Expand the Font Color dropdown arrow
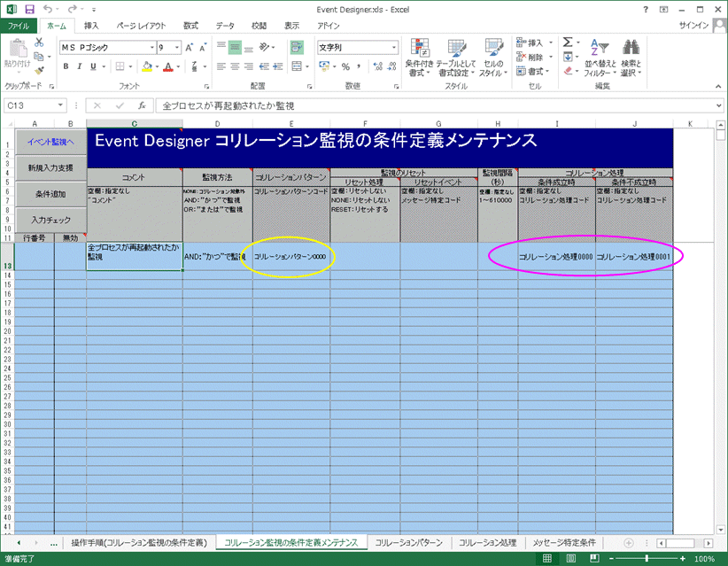 pyautogui.click(x=179, y=66)
